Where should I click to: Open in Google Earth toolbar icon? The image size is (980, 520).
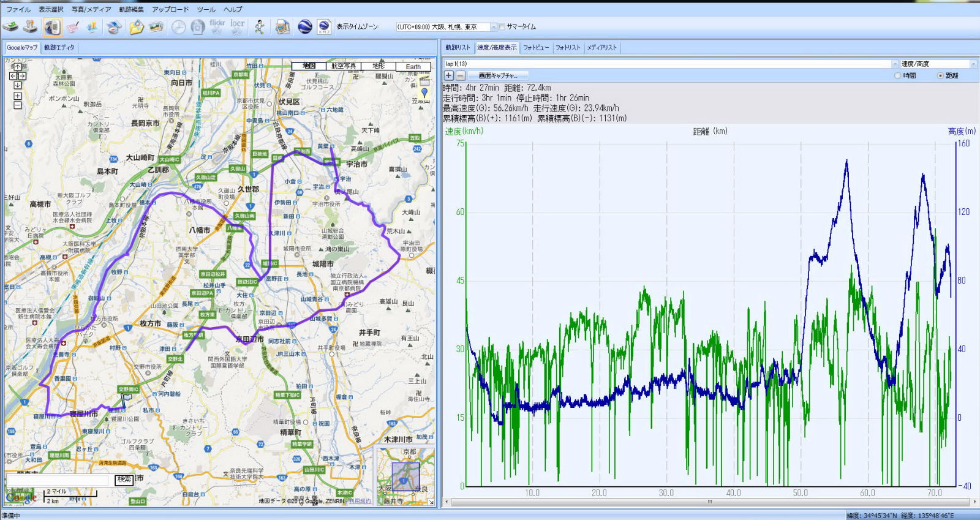point(304,26)
